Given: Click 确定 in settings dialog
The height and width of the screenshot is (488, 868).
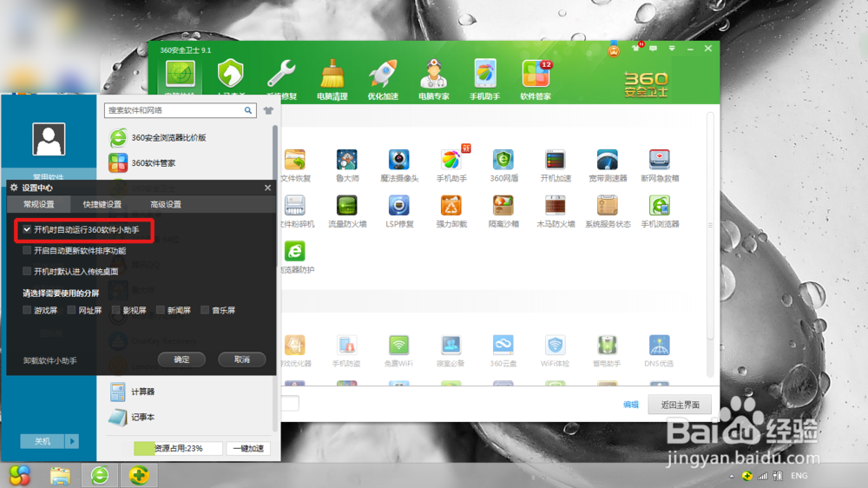Looking at the screenshot, I should click(181, 359).
